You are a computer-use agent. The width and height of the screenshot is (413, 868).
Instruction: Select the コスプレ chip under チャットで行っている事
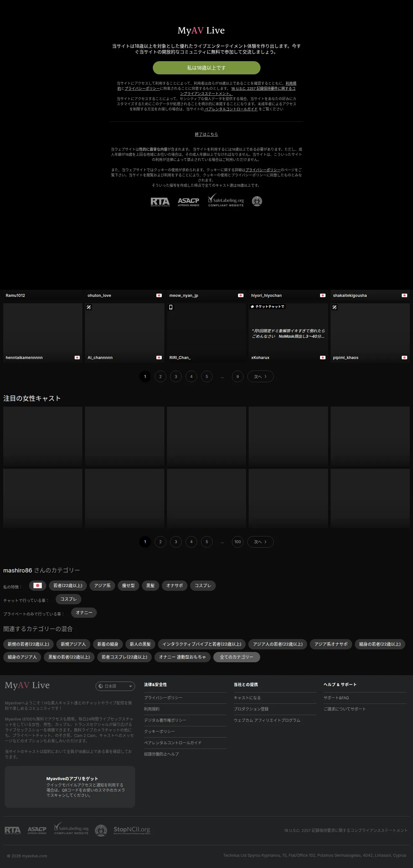pos(68,599)
